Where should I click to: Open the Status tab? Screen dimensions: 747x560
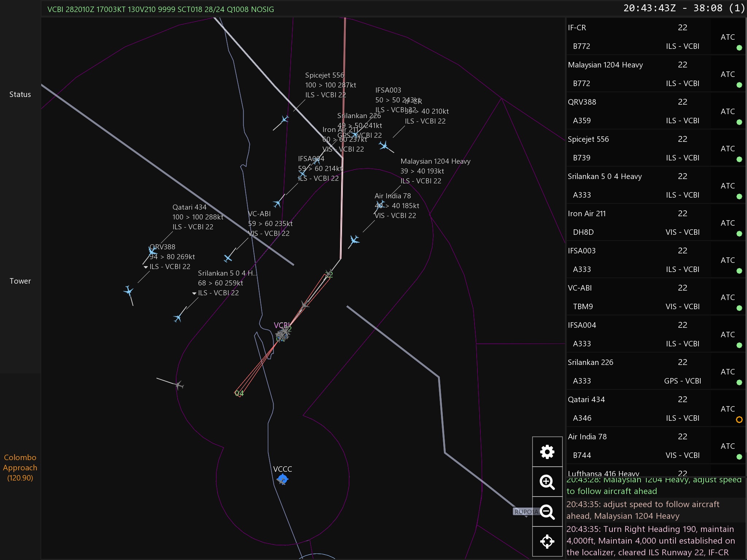tap(20, 94)
